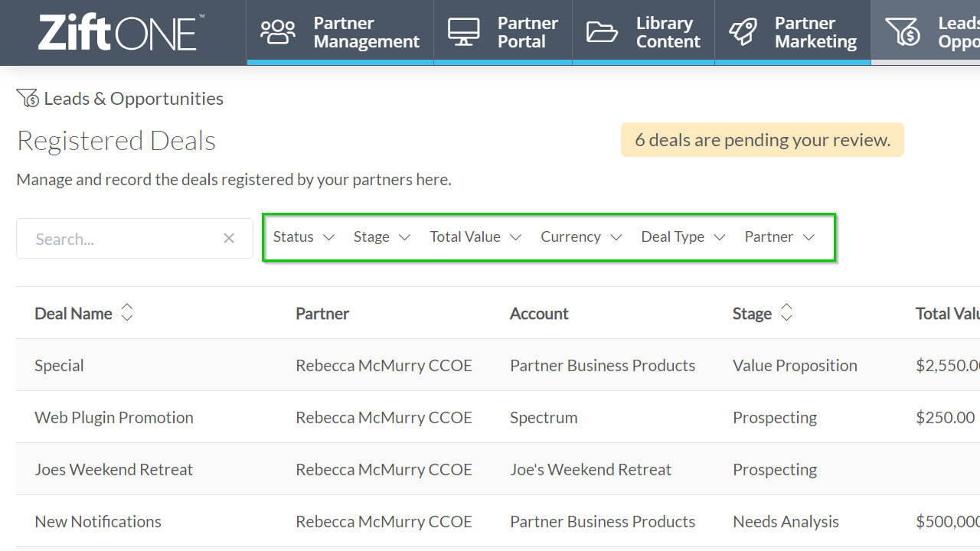Clear the search box using the X icon
Viewport: 980px width, 551px height.
[x=229, y=238]
